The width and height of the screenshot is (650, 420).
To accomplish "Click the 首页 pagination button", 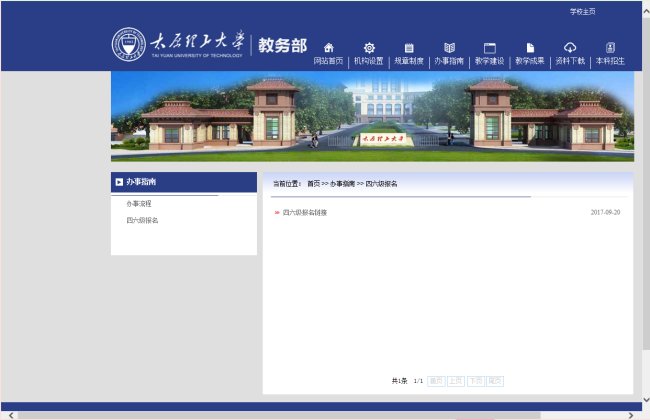I will 436,381.
